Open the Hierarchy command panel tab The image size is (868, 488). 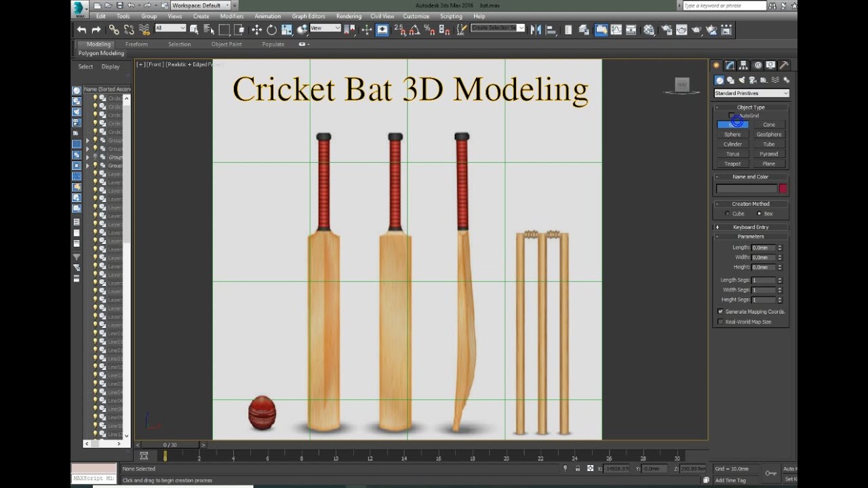tap(744, 65)
